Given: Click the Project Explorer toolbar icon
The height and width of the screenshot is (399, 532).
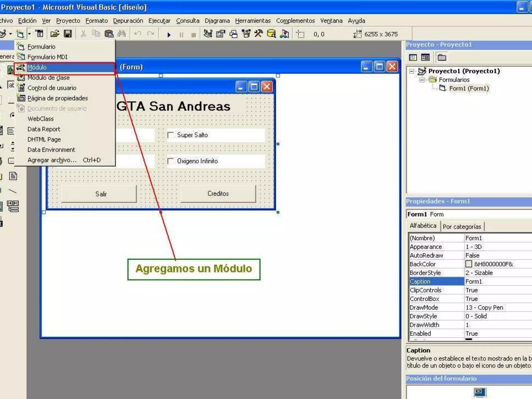Looking at the screenshot, I should [x=208, y=34].
